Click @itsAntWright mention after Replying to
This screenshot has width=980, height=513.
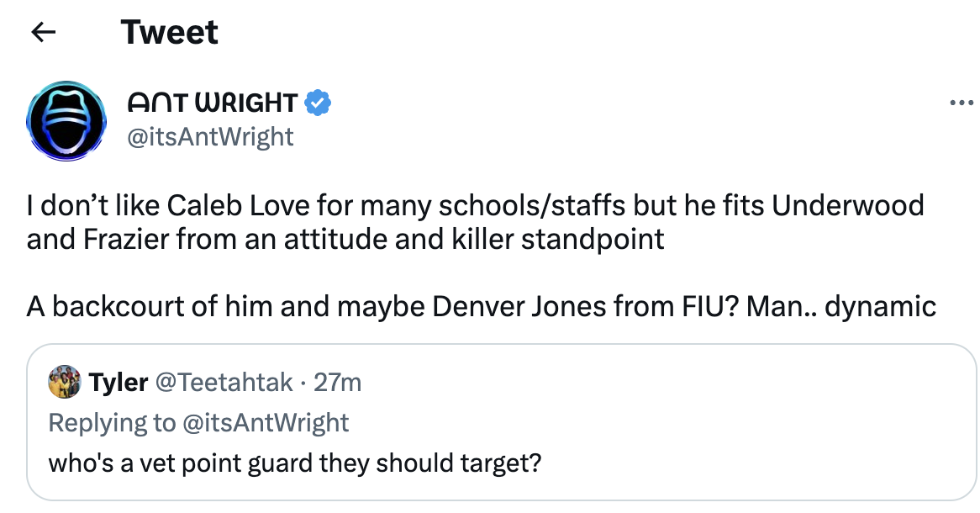point(266,422)
